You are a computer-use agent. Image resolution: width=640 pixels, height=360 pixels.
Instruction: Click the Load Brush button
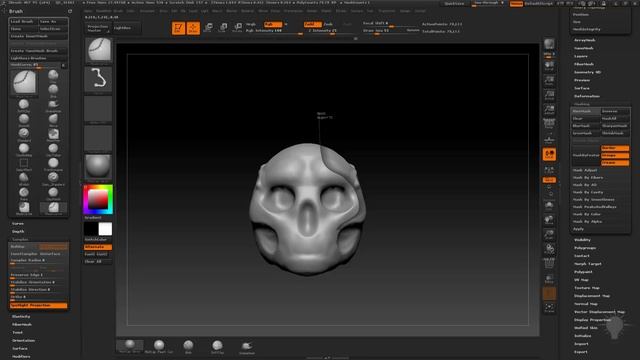pos(23,21)
